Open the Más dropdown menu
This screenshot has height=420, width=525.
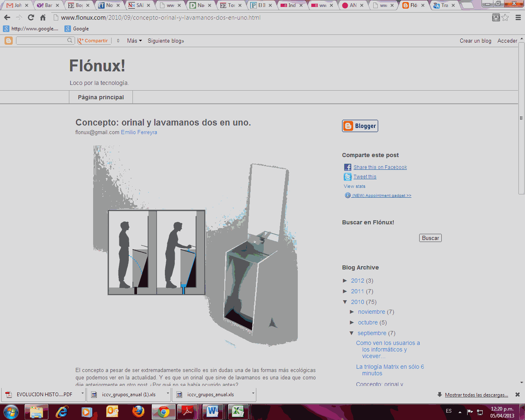tap(134, 41)
